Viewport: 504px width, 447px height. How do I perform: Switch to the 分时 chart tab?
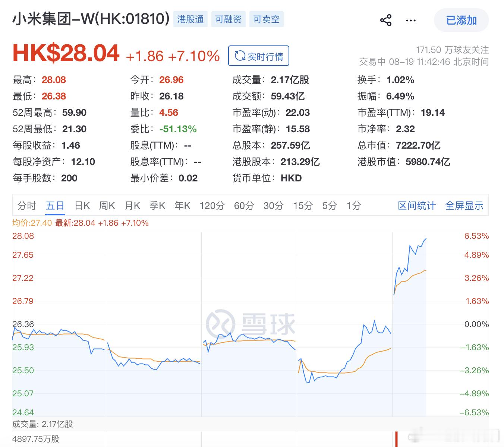[x=27, y=206]
